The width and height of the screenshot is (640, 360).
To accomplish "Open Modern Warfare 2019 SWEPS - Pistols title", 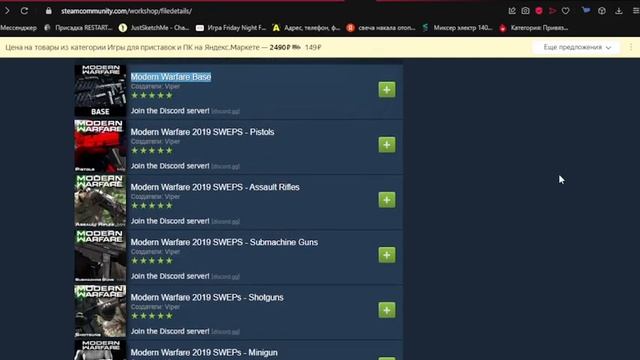I will [x=202, y=132].
